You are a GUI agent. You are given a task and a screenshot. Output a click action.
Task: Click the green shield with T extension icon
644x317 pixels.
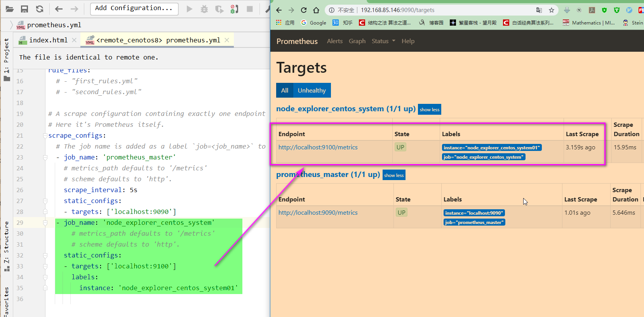[x=617, y=10]
